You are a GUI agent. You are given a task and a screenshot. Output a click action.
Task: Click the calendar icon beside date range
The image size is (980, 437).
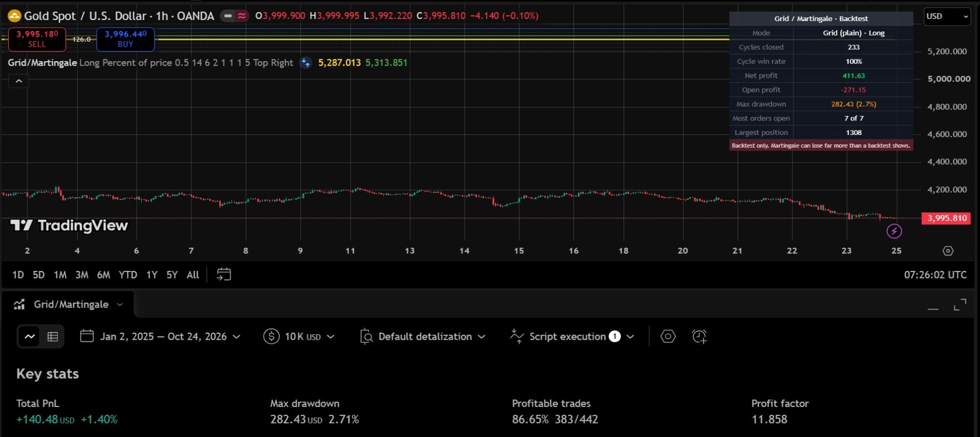click(87, 336)
